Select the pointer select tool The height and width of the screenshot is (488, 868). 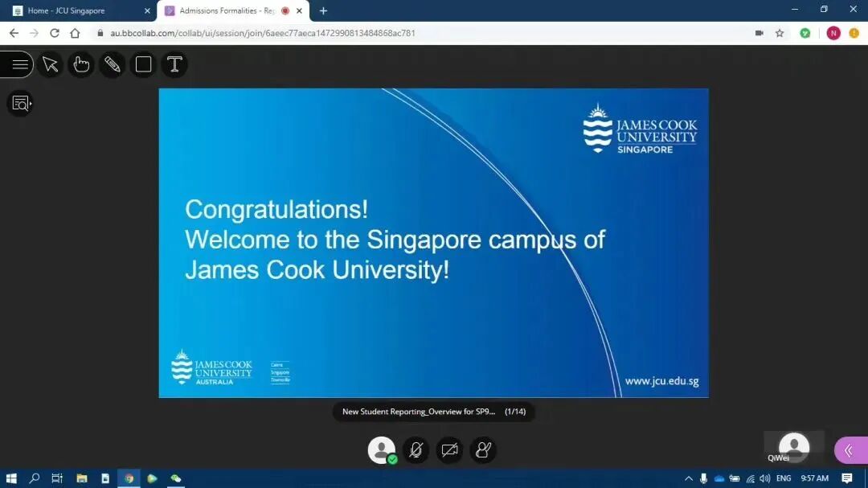51,64
